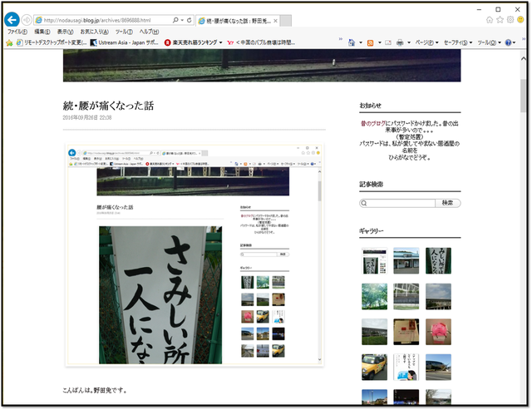
Task: Open the ページ(P) command bar dropdown
Action: tap(426, 42)
